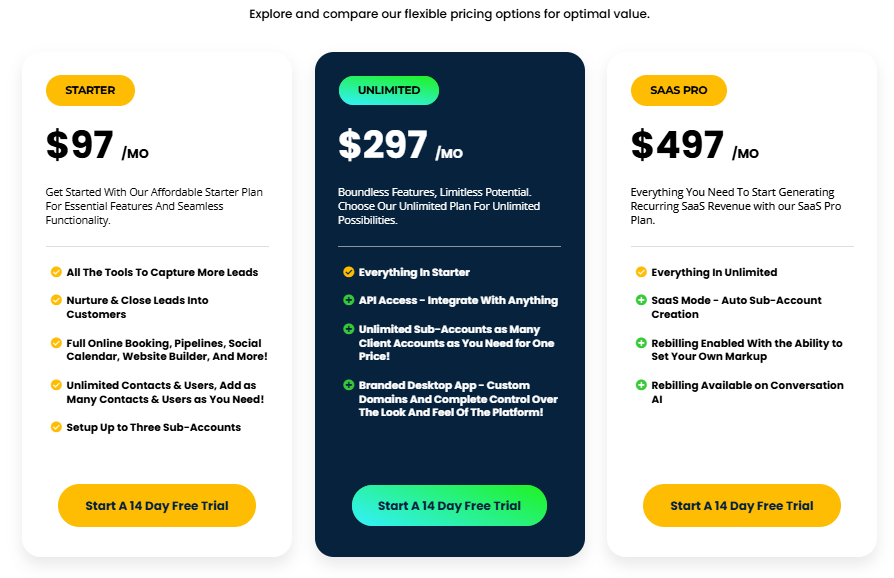Screen dimensions: 894x578
Task: Start the 14 day free trial for Starter plan
Action: click(157, 506)
